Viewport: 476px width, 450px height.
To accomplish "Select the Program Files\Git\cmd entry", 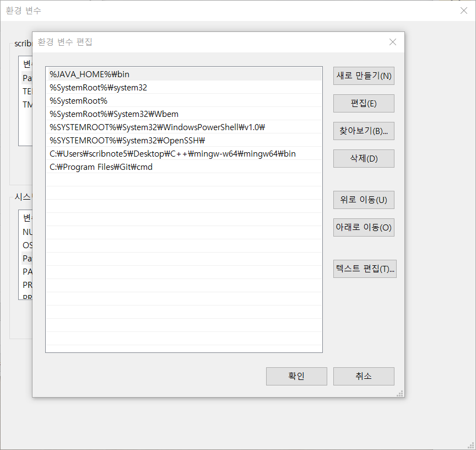I will tap(101, 167).
